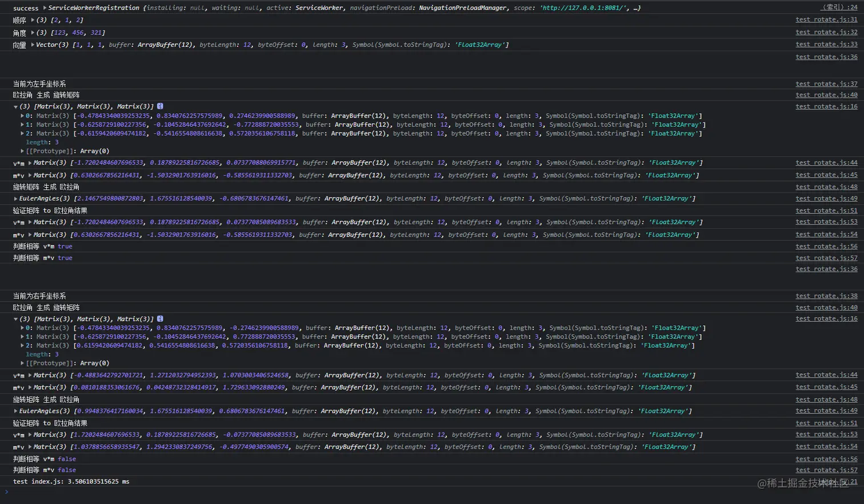Expand the 角度 array [123, 456, 321]
This screenshot has width=864, height=504.
[33, 33]
